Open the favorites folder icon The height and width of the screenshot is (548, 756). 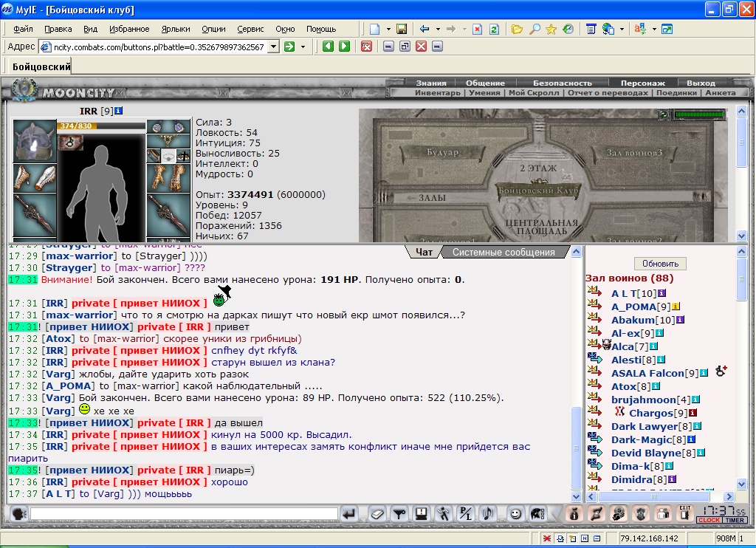tap(517, 29)
